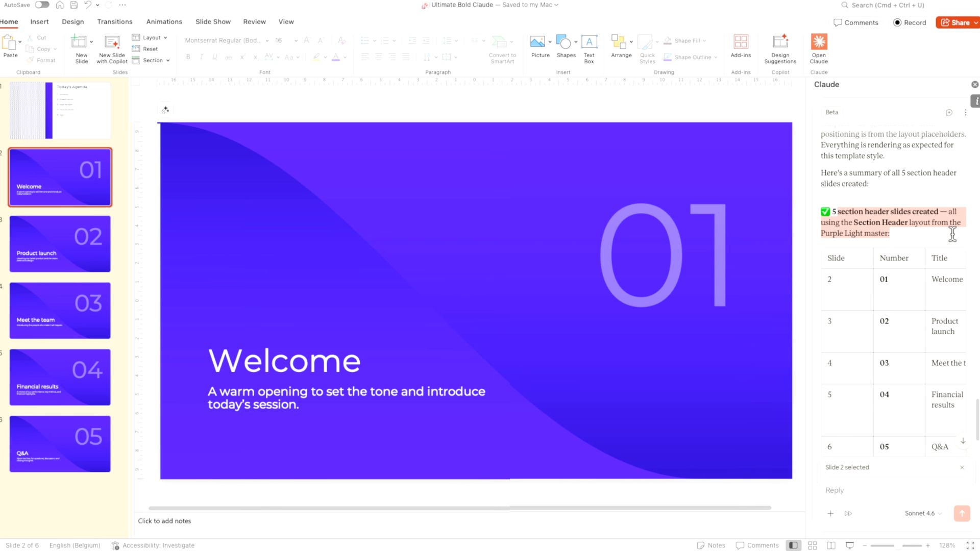Expand the Layout dropdown

coord(152,37)
